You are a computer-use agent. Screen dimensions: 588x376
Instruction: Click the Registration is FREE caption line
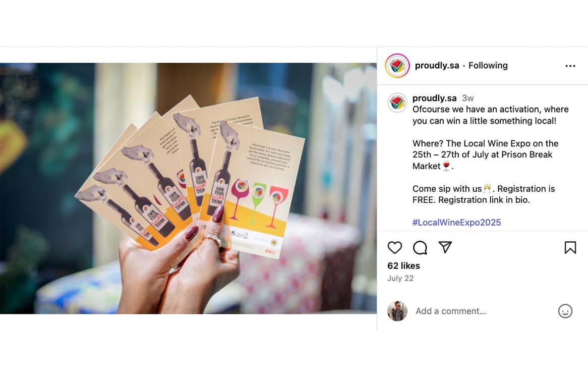[x=484, y=194]
